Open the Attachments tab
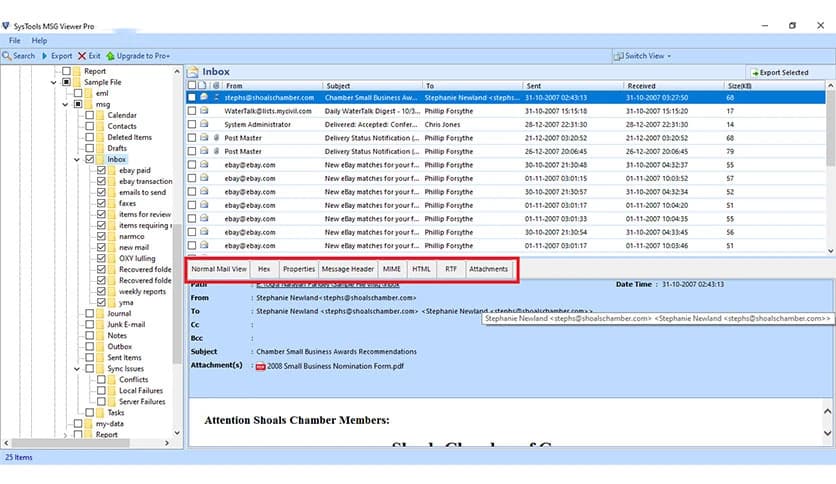This screenshot has height=484, width=836. (x=488, y=269)
